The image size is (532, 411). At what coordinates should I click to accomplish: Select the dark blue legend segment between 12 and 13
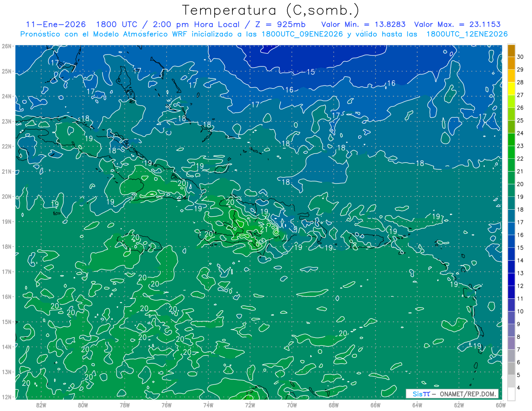click(x=512, y=280)
